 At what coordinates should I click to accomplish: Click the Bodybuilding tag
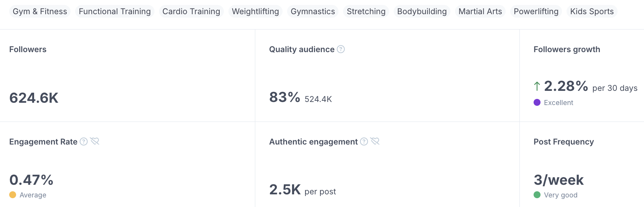point(422,11)
